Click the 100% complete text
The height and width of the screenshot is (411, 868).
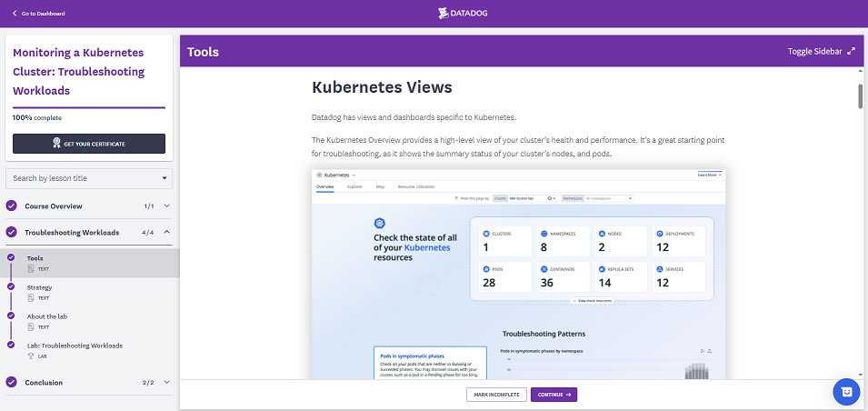[x=37, y=117]
